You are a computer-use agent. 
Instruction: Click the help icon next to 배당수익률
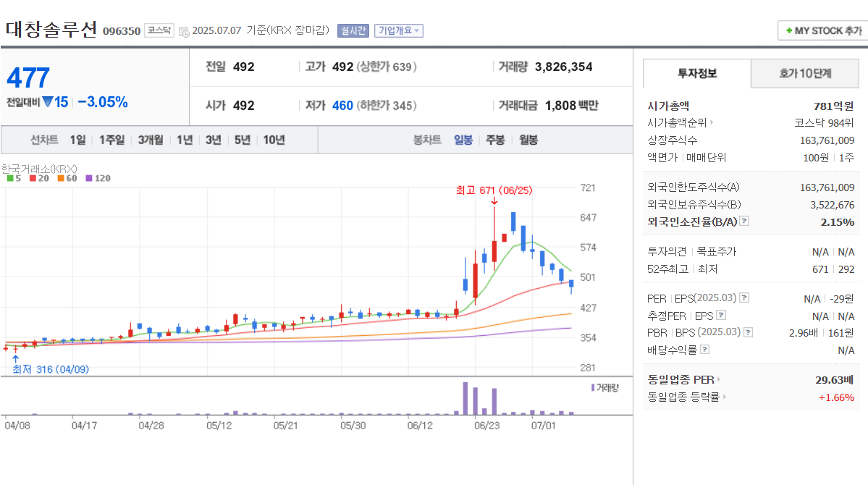(x=704, y=350)
